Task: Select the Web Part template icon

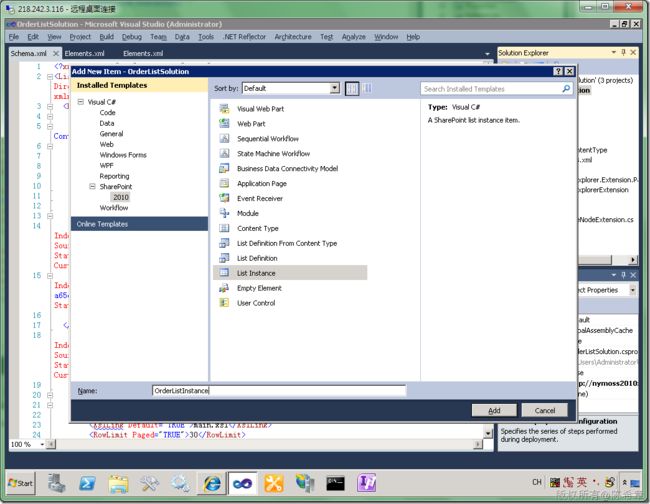Action: click(224, 124)
